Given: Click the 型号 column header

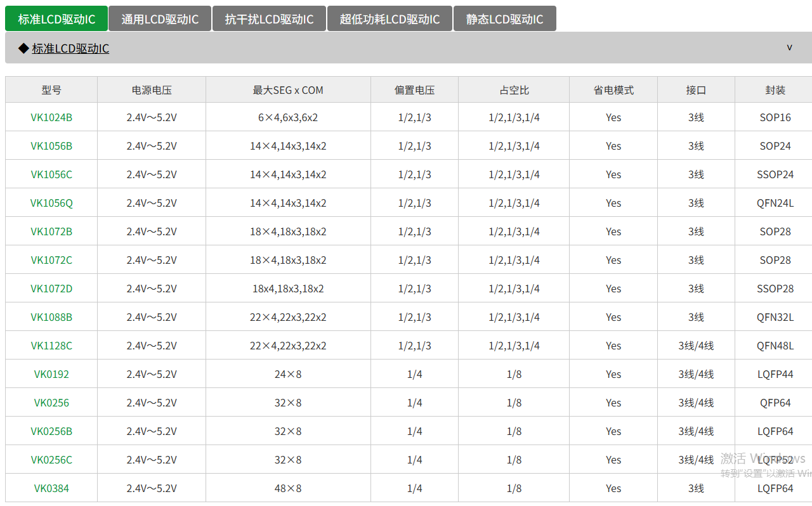Looking at the screenshot, I should click(51, 90).
